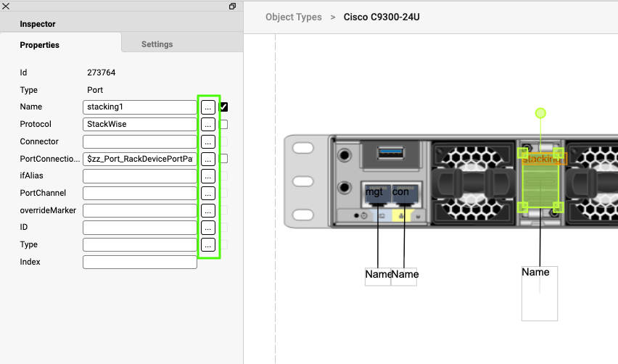Click the green rotation handle above stacking port
This screenshot has height=364, width=618.
coord(540,113)
